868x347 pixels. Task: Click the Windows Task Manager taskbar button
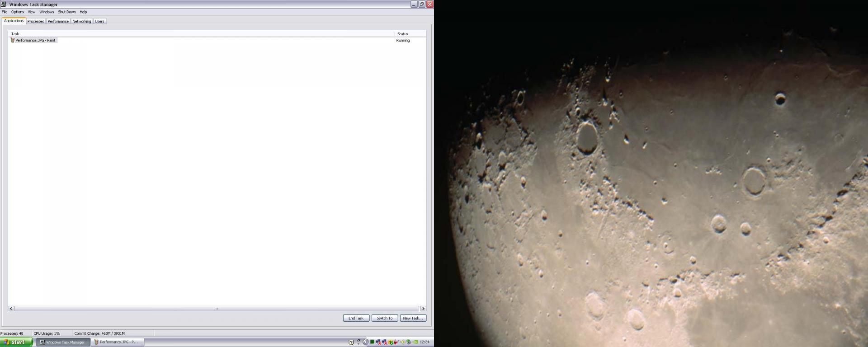click(63, 342)
